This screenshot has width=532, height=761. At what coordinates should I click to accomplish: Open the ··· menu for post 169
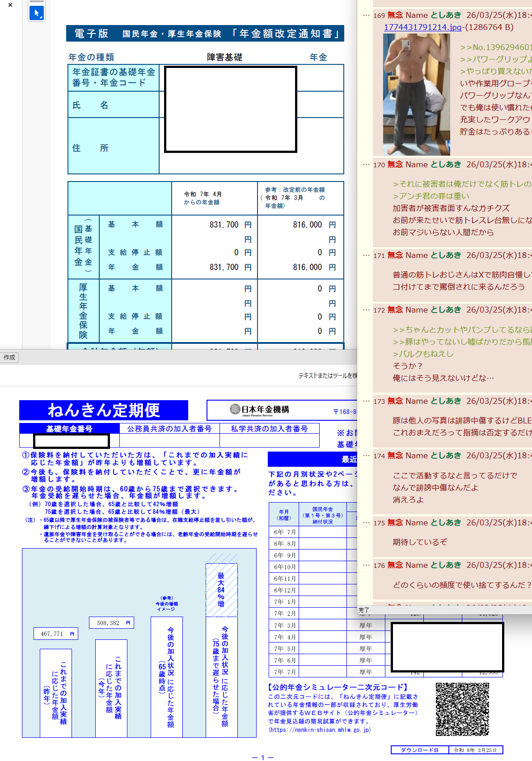click(x=366, y=15)
